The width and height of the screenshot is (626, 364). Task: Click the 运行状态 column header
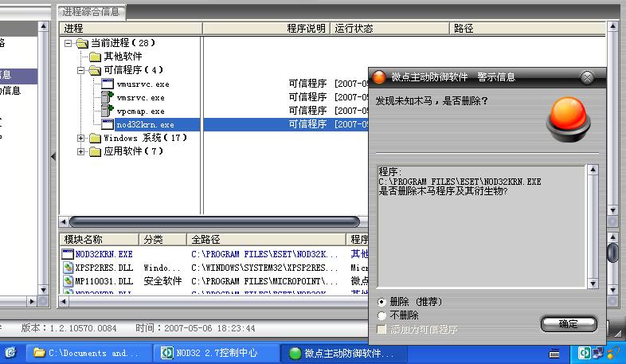(x=389, y=29)
